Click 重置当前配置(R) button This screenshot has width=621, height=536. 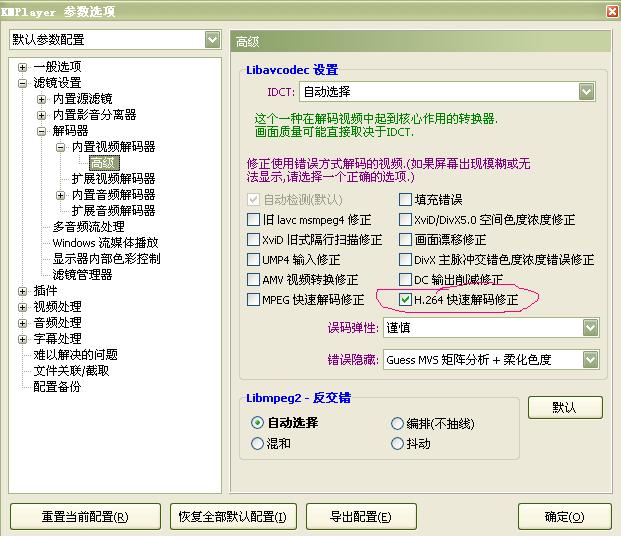pos(86,517)
